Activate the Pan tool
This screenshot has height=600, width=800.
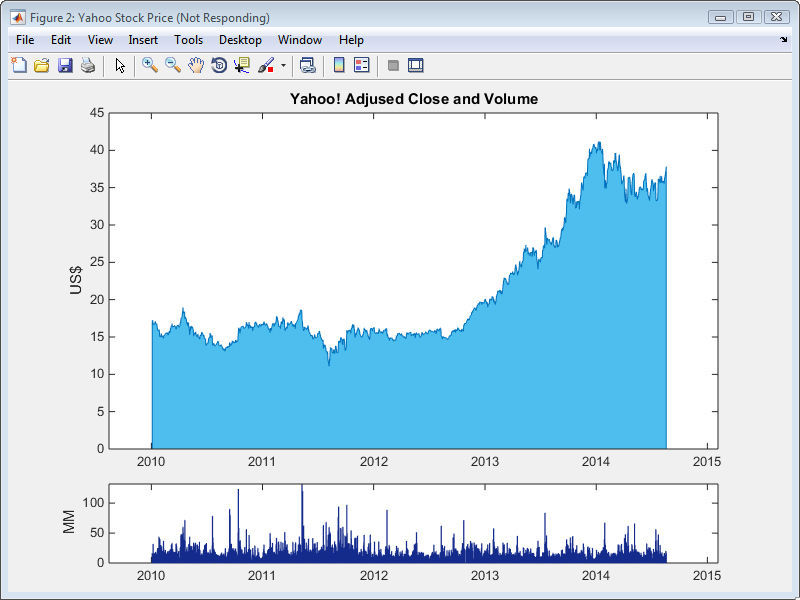tap(196, 65)
